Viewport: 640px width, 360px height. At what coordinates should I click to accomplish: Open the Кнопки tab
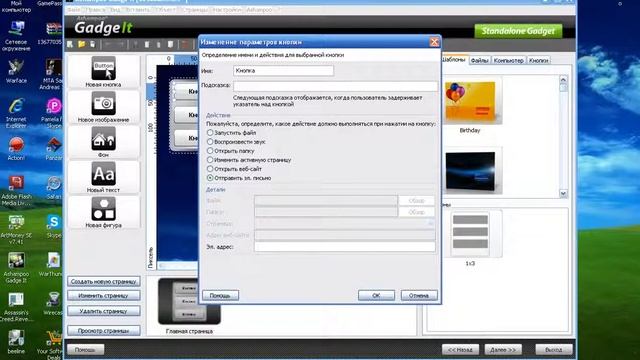[x=538, y=60]
